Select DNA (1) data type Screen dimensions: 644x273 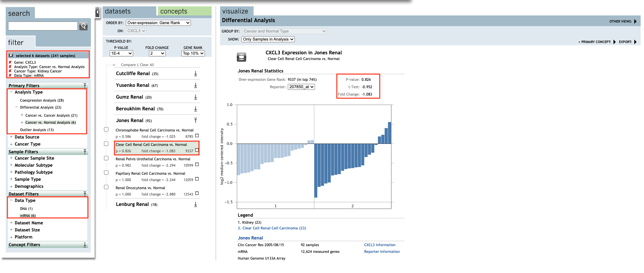click(26, 209)
